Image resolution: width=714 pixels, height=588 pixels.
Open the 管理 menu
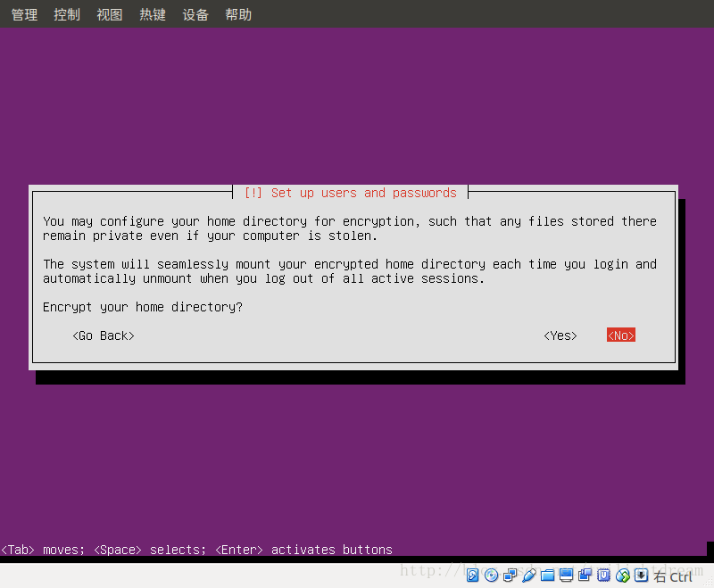coord(23,13)
